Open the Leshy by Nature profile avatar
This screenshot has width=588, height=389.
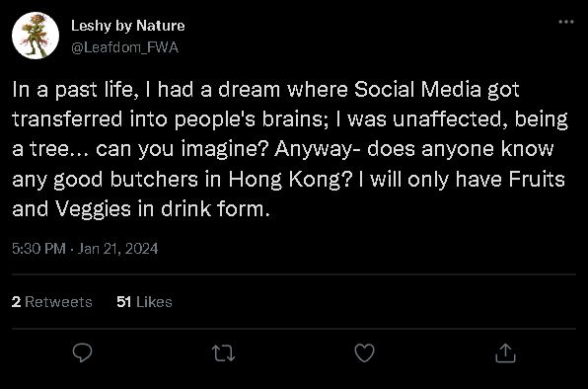tap(36, 36)
